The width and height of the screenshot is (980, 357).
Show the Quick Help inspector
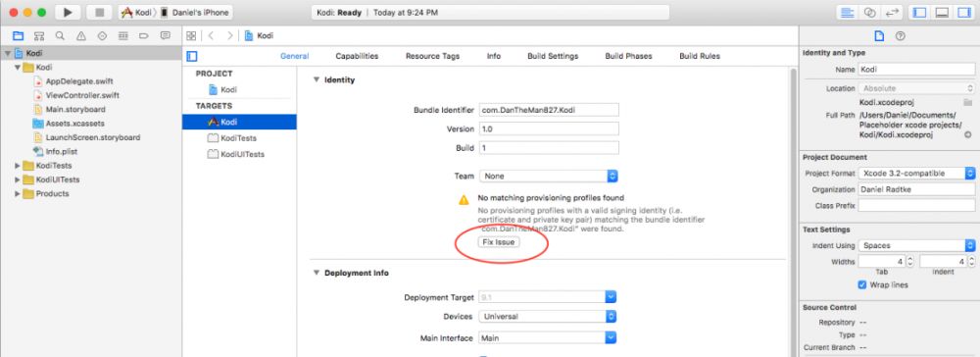900,36
